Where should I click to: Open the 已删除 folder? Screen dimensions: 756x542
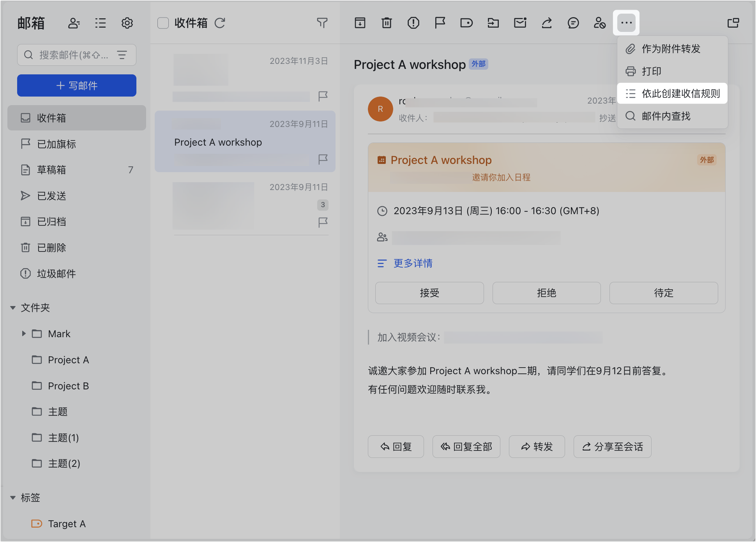[77, 248]
